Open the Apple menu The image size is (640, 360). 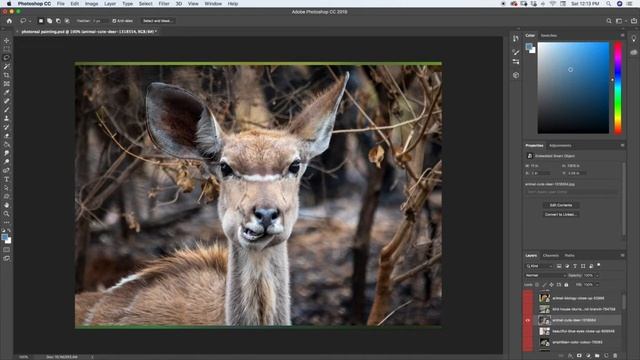point(9,4)
